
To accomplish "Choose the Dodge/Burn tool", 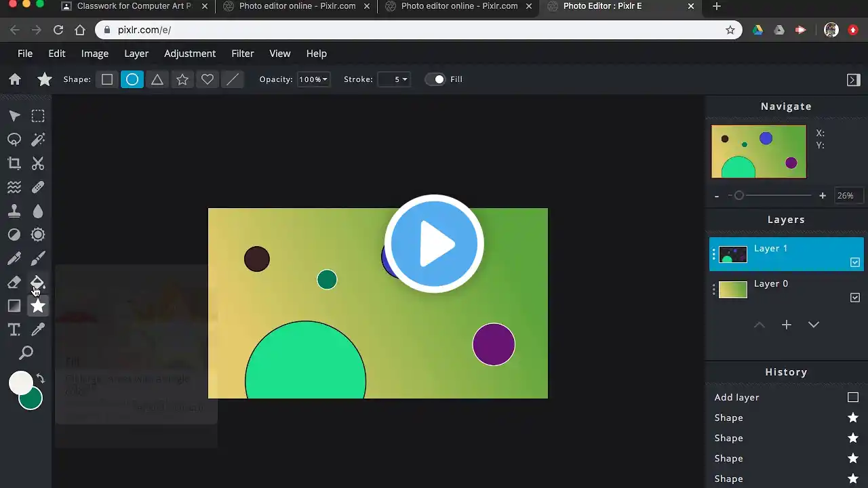I will pos(14,235).
